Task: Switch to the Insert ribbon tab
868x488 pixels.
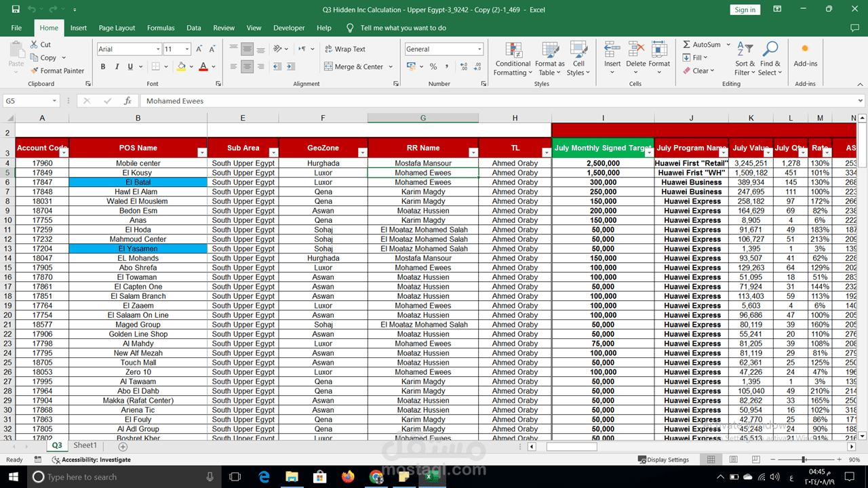Action: [79, 28]
